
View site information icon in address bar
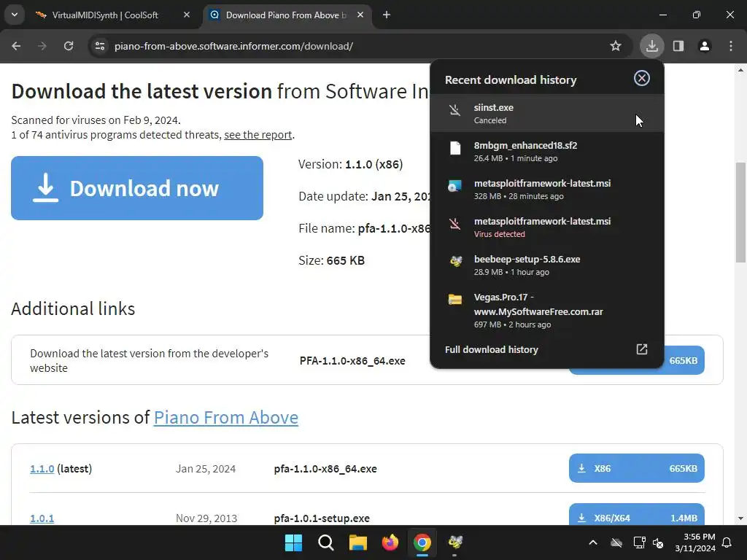coord(100,46)
